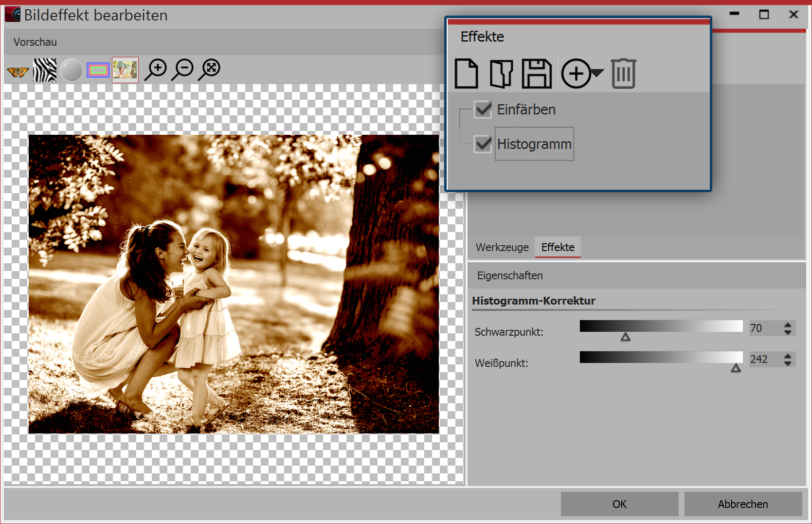Pick the colored rectangle frame preview icon
The width and height of the screenshot is (812, 524).
98,71
